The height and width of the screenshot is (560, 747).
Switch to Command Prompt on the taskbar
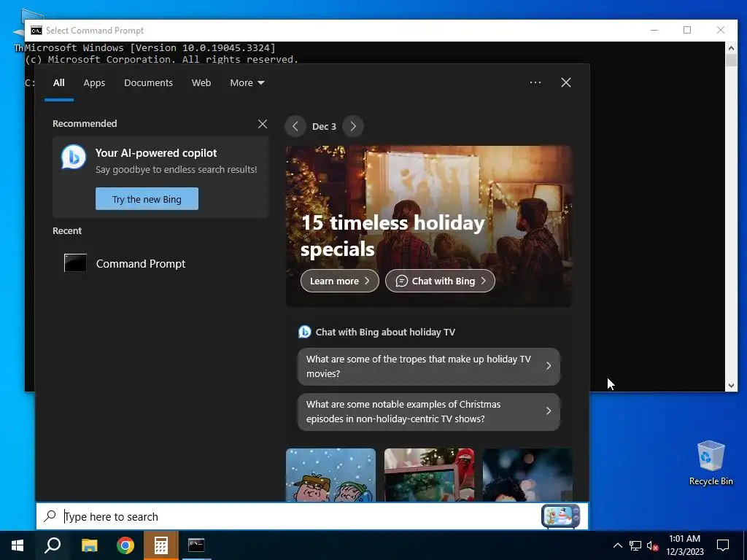tap(196, 545)
